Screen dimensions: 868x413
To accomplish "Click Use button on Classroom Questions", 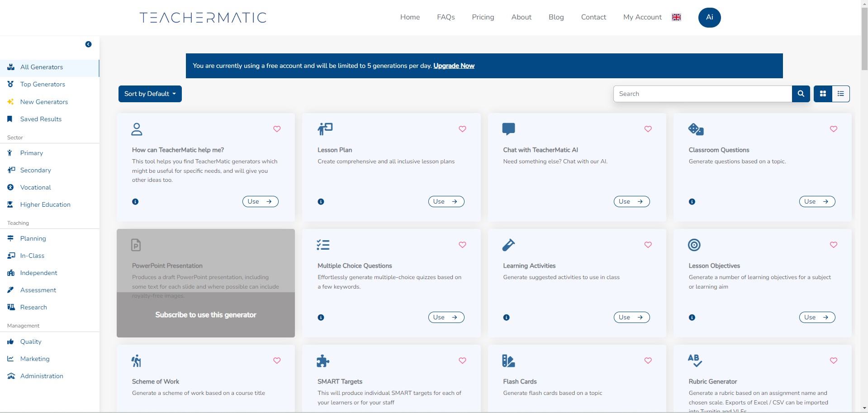I will (817, 202).
